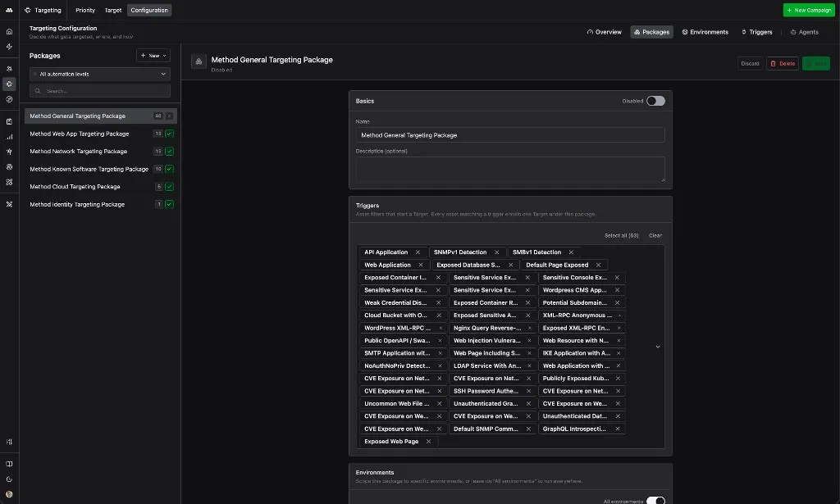Toggle the All environments switch
This screenshot has width=840, height=504.
point(655,501)
